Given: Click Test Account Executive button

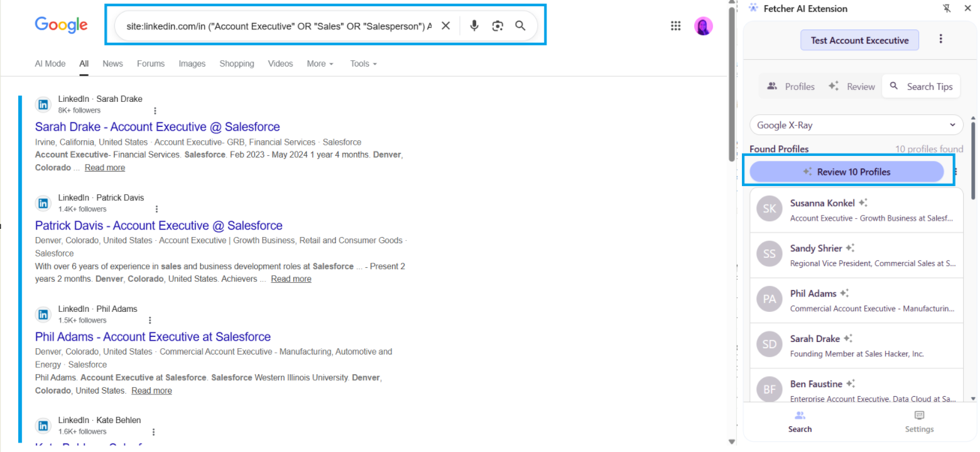Looking at the screenshot, I should [859, 40].
